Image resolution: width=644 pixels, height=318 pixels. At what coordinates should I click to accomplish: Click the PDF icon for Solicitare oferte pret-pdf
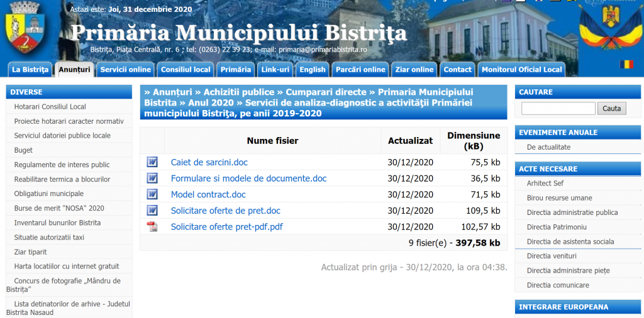click(152, 227)
